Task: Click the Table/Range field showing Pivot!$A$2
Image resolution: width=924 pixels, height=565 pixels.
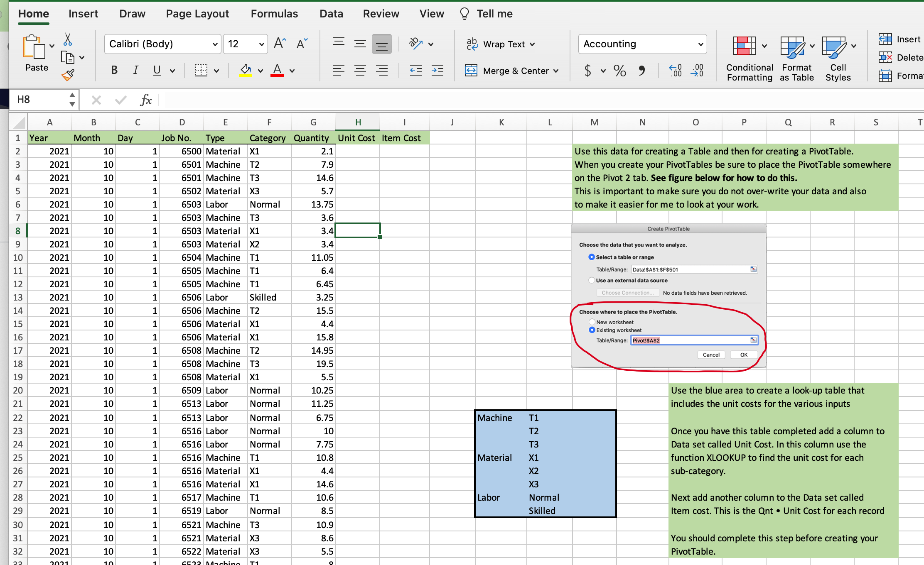Action: click(694, 340)
